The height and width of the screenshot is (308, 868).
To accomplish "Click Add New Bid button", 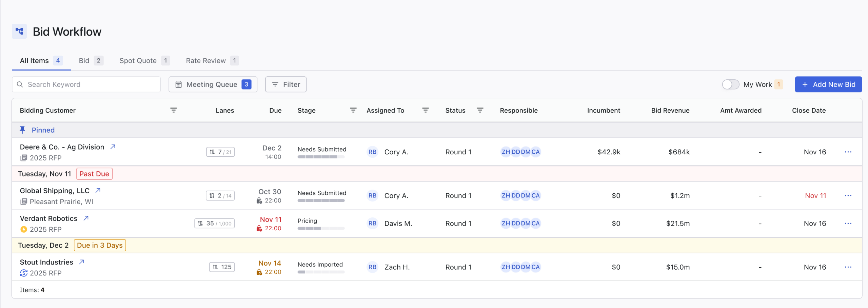I will pos(828,84).
